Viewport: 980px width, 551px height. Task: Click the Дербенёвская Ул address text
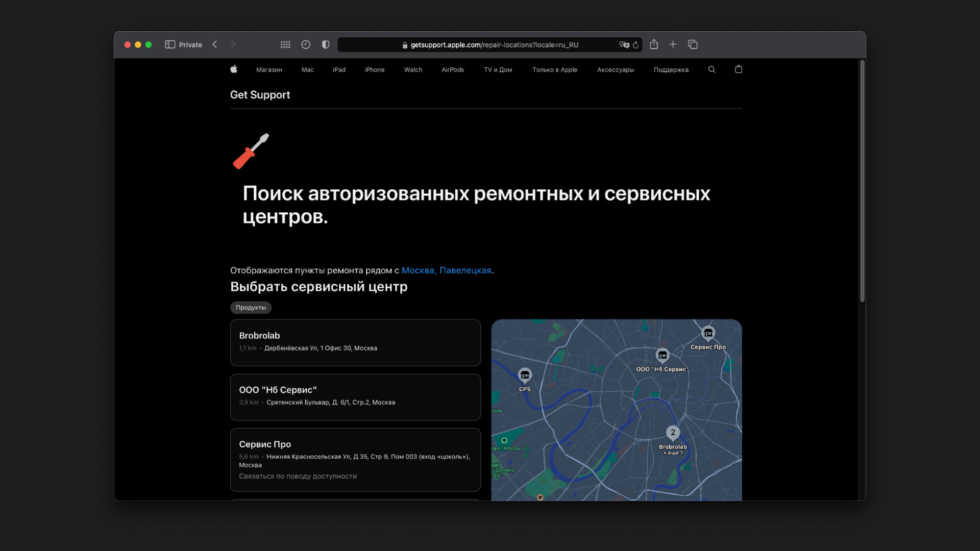point(321,348)
